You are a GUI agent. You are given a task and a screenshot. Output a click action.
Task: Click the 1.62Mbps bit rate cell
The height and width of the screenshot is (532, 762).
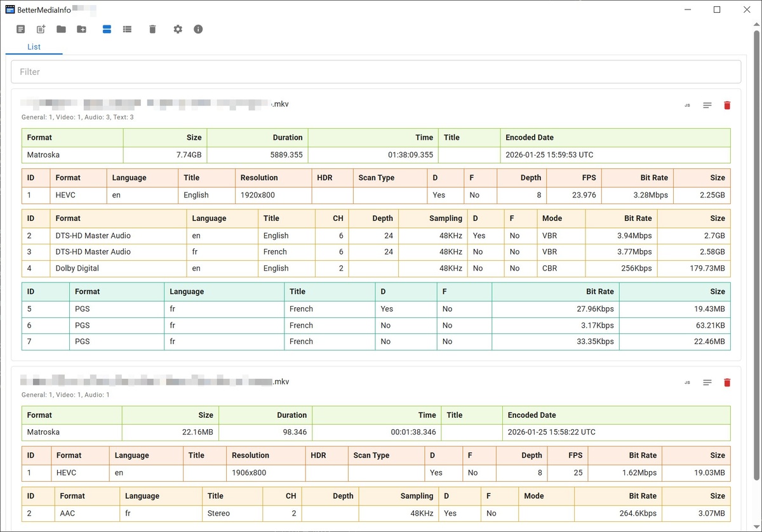[625, 472]
